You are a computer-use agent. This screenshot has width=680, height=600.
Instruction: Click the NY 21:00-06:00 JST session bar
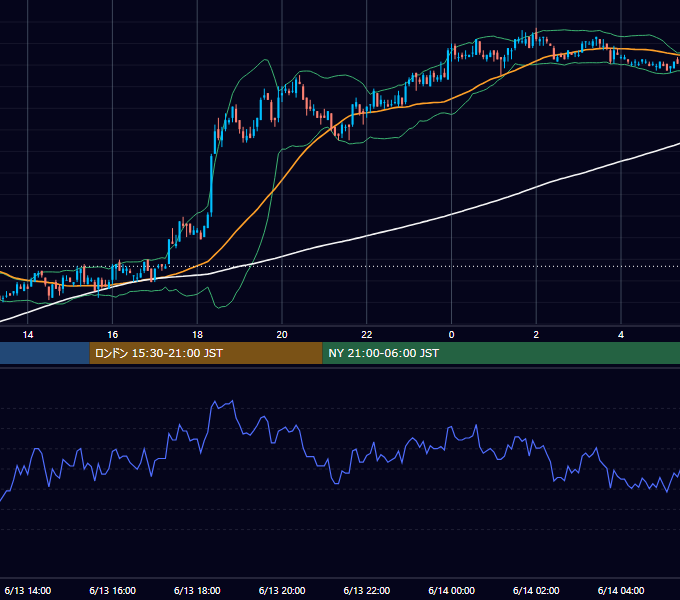point(501,353)
